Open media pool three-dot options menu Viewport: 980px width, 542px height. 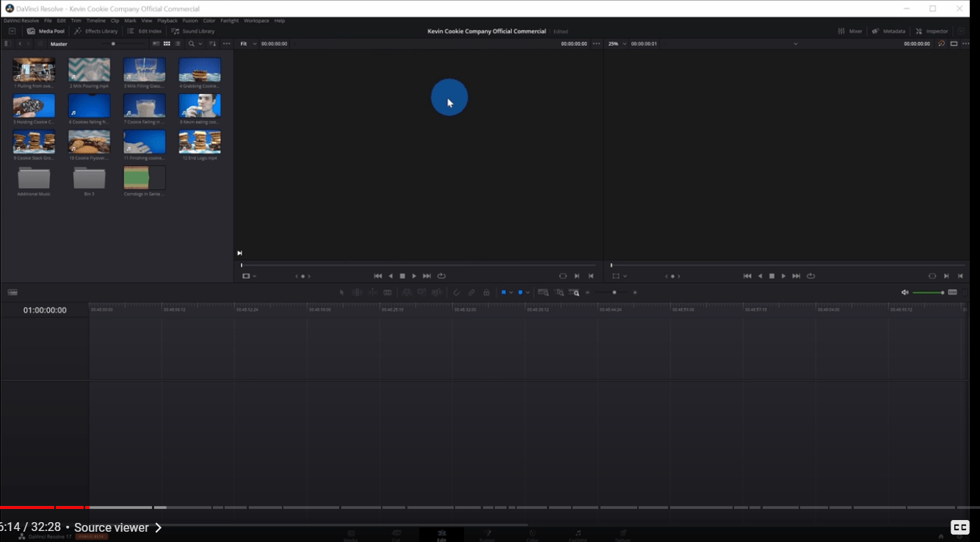click(227, 44)
